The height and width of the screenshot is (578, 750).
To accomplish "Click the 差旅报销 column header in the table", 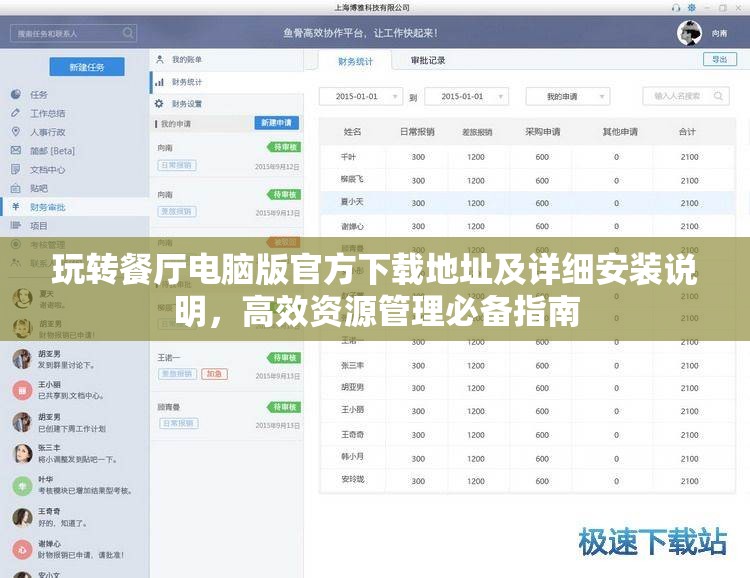I will 477,132.
